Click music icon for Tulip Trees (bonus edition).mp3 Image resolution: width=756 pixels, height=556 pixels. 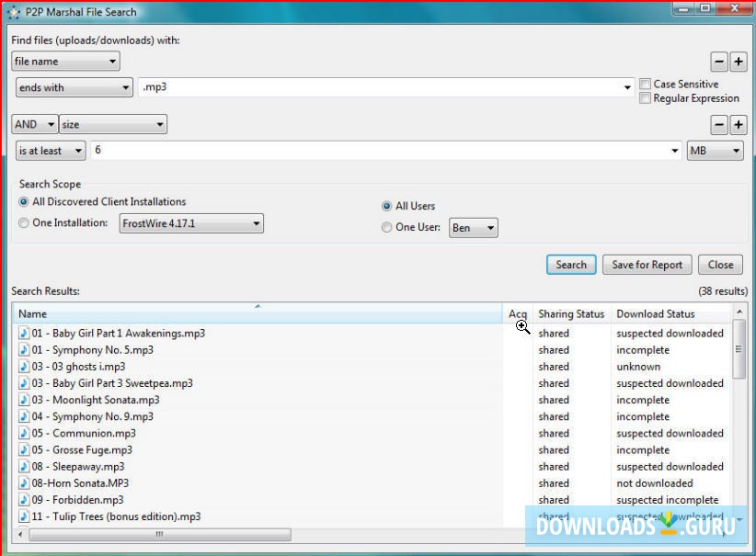[24, 516]
